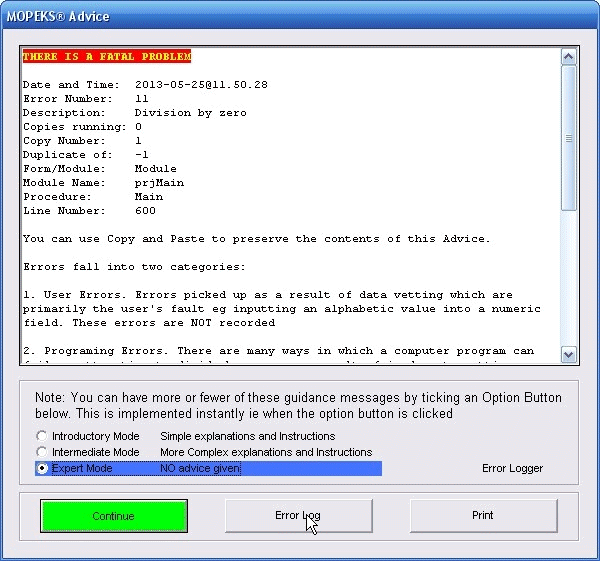Viewport: 600px width, 561px height.
Task: Click the scrollbar down arrow
Action: coord(569,354)
